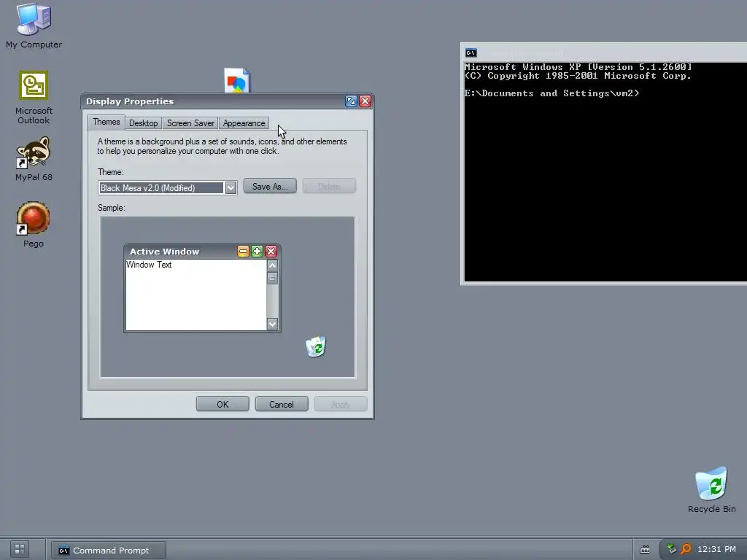
Task: Click the sample window's red close icon
Action: pos(271,252)
